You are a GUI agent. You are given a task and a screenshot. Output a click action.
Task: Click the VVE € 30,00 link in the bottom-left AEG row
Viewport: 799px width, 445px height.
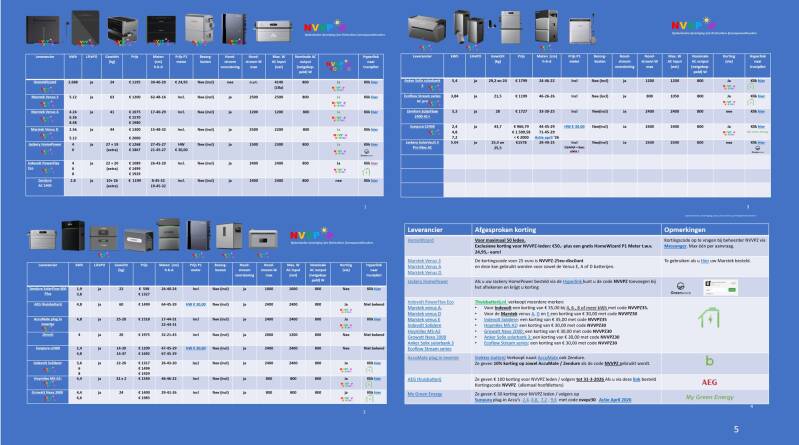pos(196,304)
